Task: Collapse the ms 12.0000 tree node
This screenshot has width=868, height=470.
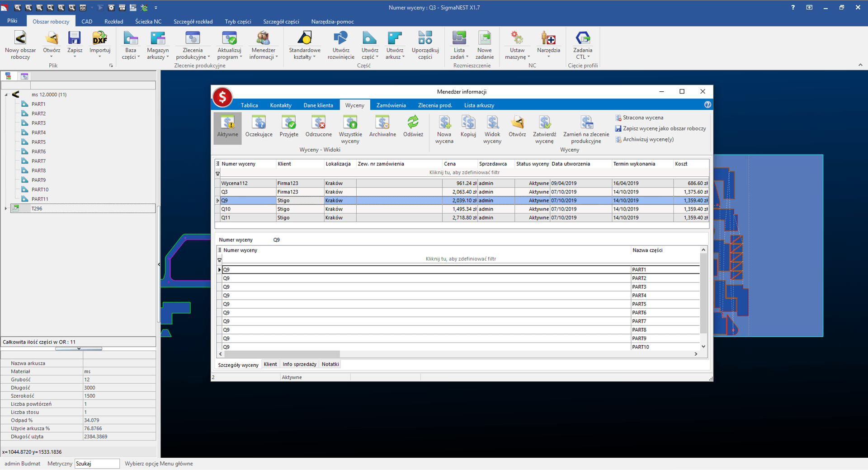Action: (6, 94)
